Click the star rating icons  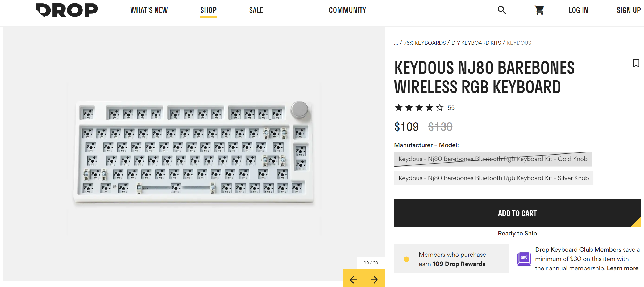tap(419, 108)
